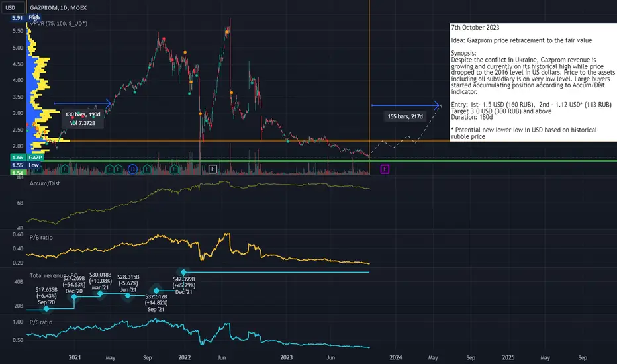Select the VPVR indicator legend
The width and height of the screenshot is (617, 364).
pyautogui.click(x=58, y=24)
